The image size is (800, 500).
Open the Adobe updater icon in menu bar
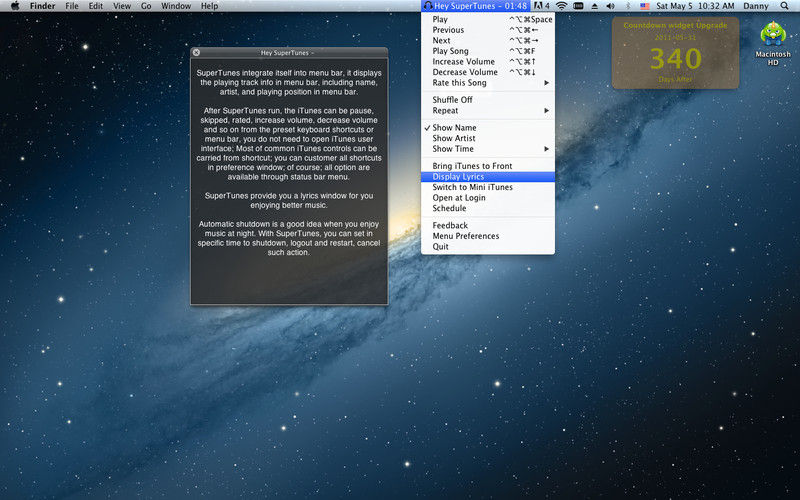point(541,6)
